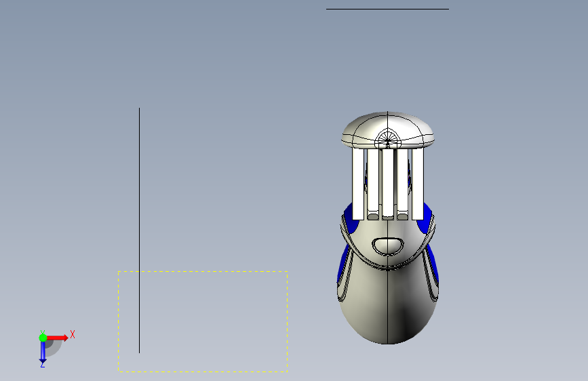Click the radial hub at cap center
588x381 pixels.
[388, 140]
